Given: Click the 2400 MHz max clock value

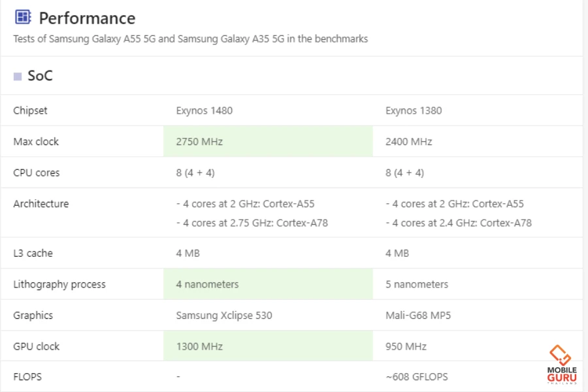Looking at the screenshot, I should pyautogui.click(x=408, y=141).
